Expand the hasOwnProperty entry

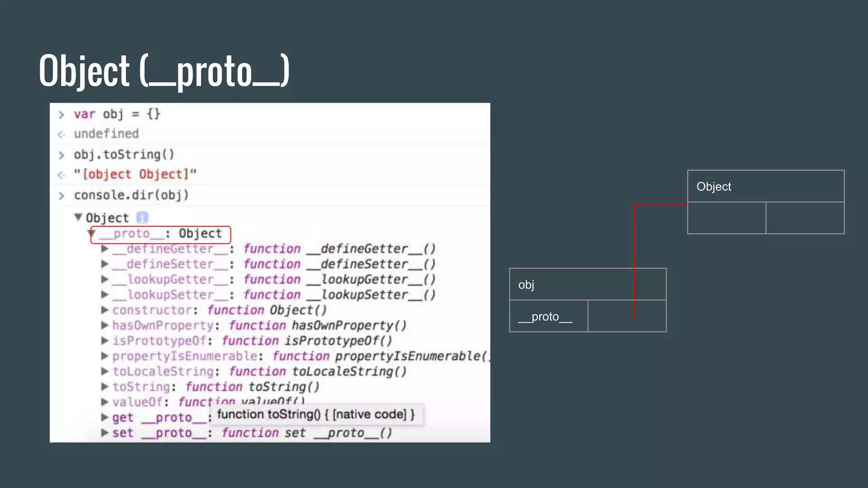[x=105, y=325]
